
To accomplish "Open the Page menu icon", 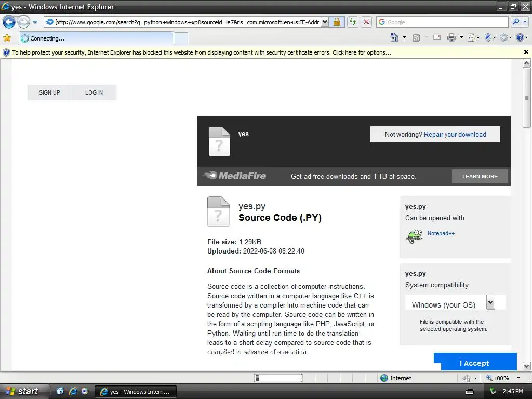I will 473,37.
